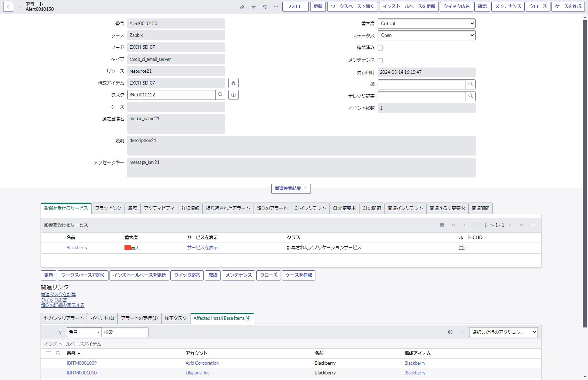Screen dimensions: 588x380
Task: Select all Install Base rows checkbox
Action: tap(48, 354)
